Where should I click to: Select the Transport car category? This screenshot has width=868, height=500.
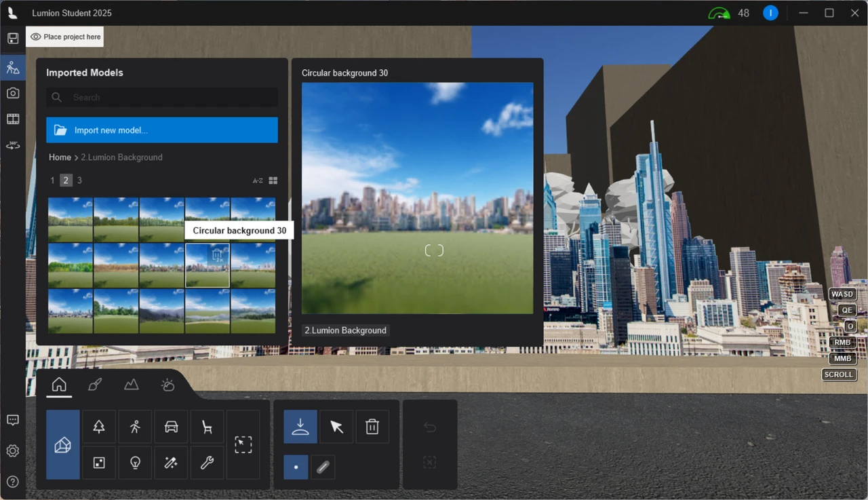171,427
